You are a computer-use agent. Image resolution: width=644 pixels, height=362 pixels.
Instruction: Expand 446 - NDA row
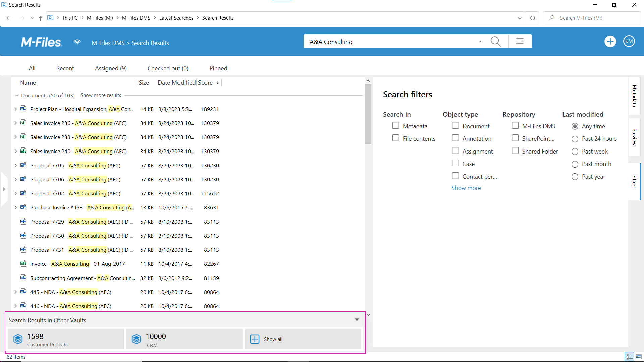pos(15,306)
